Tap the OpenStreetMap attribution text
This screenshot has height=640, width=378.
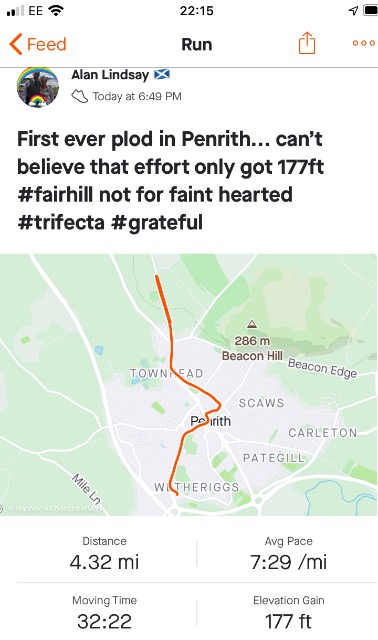click(x=75, y=509)
